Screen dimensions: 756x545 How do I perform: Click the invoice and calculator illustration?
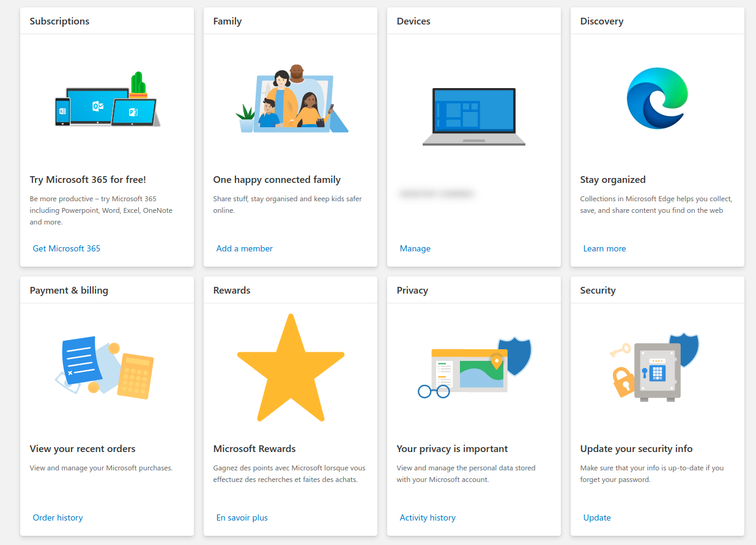click(104, 368)
